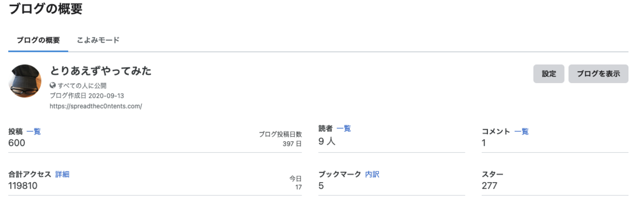This screenshot has width=644, height=209.
Task: Open the 一覧 link next to 投稿
Action: click(x=33, y=131)
